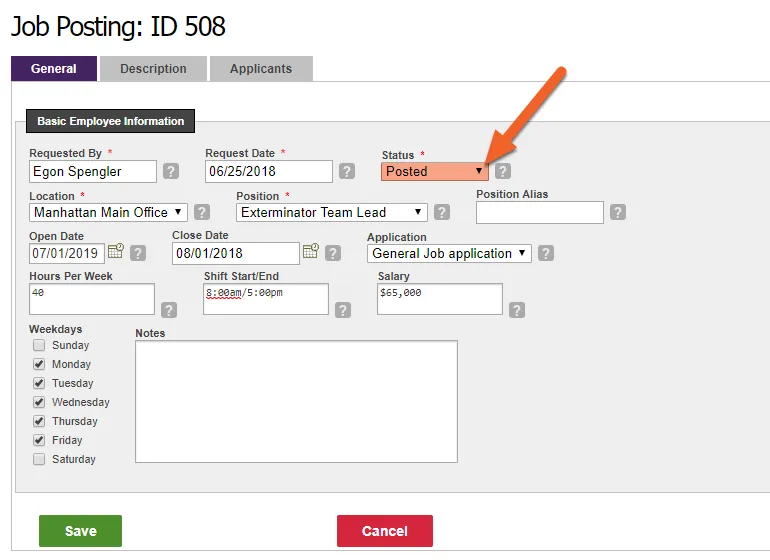Click help icon beside Close Date
Image resolution: width=770 pixels, height=560 pixels.
(x=333, y=253)
